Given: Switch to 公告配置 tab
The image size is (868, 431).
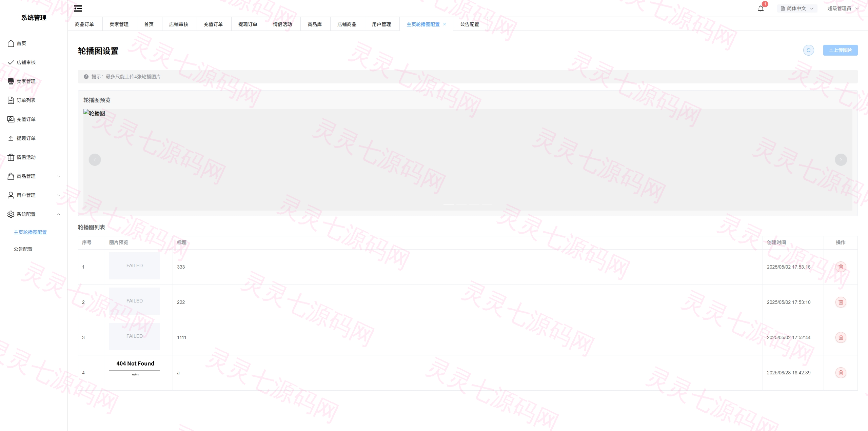Looking at the screenshot, I should pos(470,24).
